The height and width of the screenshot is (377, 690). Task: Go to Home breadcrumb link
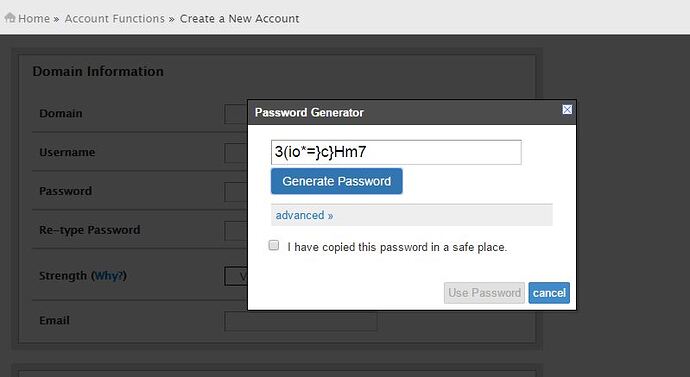tap(34, 18)
